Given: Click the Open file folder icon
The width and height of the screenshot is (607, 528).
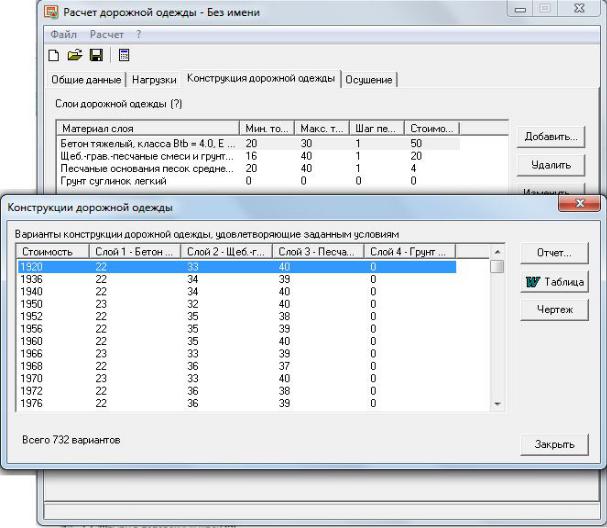Looking at the screenshot, I should pos(75,55).
